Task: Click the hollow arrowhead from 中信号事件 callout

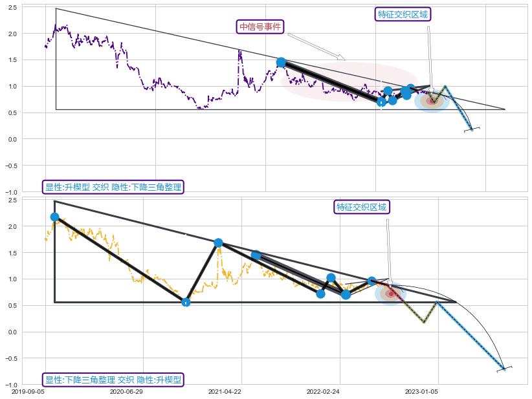Action: pyautogui.click(x=341, y=58)
